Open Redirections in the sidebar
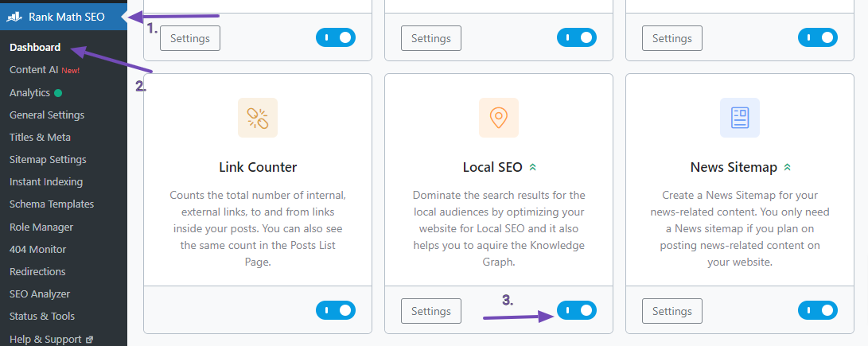The image size is (868, 346). coord(37,272)
